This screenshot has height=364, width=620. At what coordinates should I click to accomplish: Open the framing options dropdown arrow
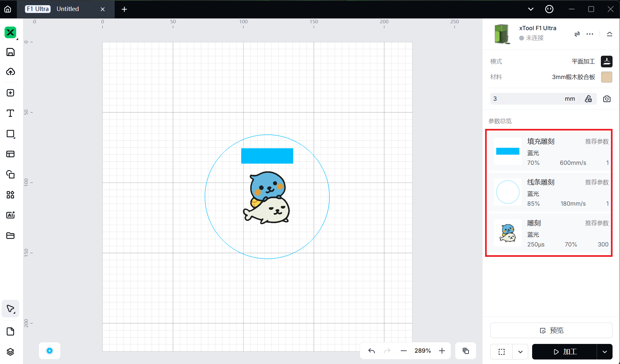(x=520, y=352)
